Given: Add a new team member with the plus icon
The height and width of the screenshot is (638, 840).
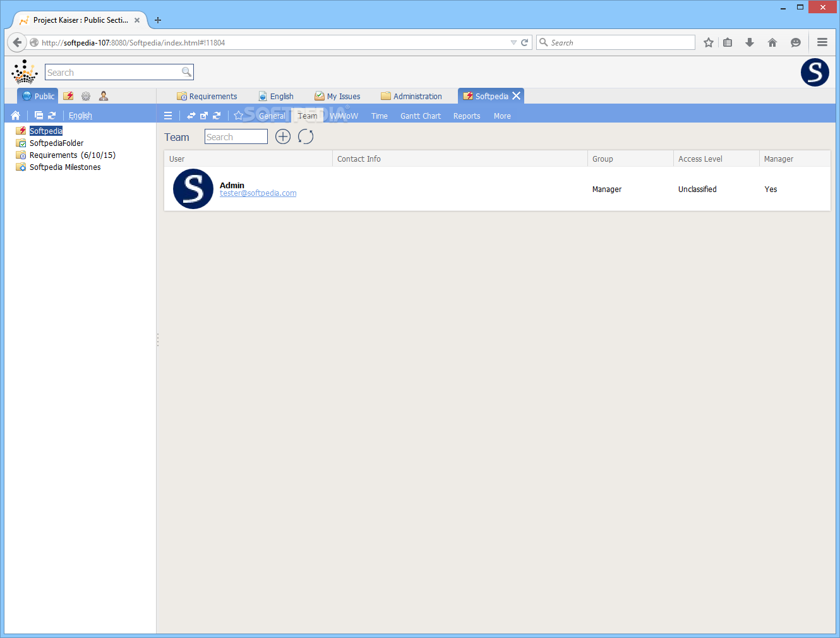Looking at the screenshot, I should (283, 136).
